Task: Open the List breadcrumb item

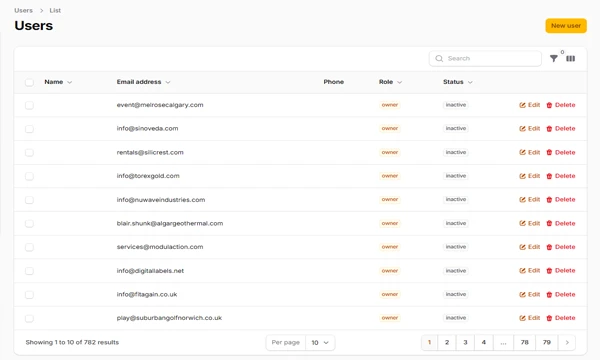Action: [x=55, y=10]
